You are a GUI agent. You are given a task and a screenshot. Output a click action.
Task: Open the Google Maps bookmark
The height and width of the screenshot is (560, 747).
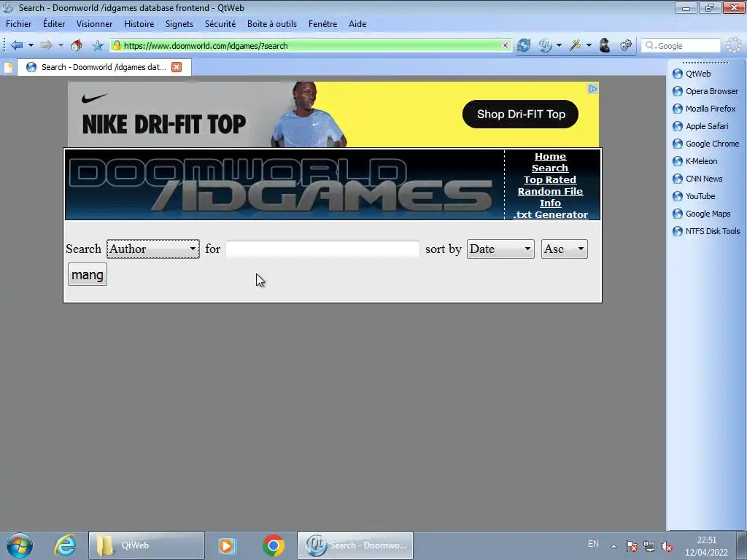pos(701,214)
